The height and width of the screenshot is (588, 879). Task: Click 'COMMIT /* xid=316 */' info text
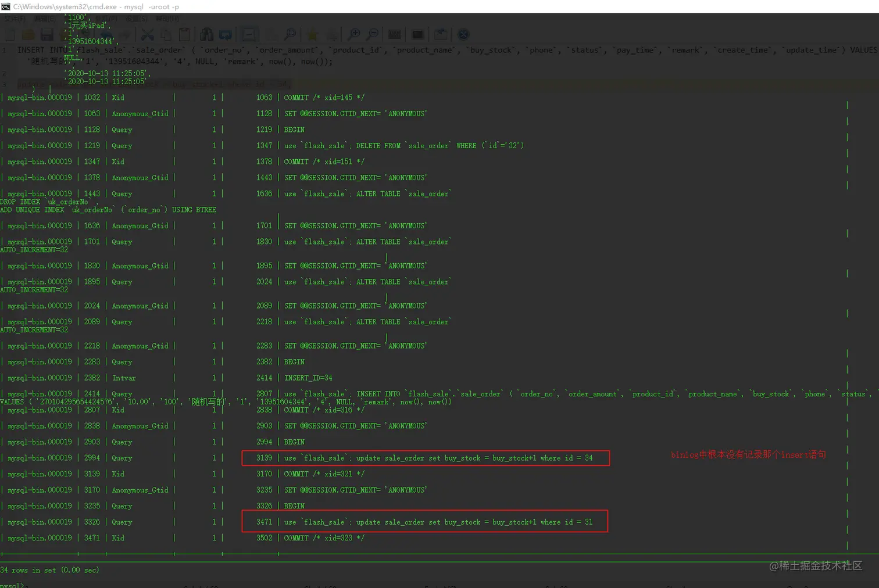324,410
